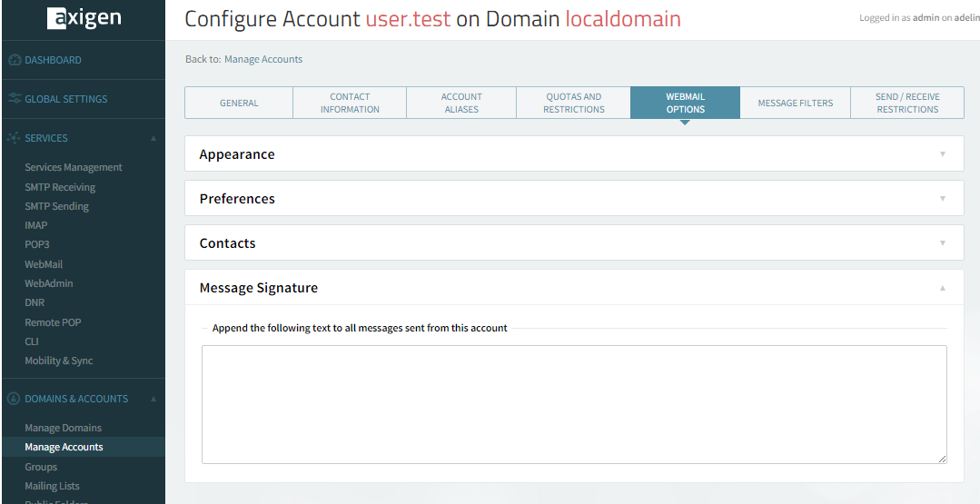Collapse the Domains & Accounts sidebar arrow
Viewport: 980px width, 504px height.
pos(153,399)
